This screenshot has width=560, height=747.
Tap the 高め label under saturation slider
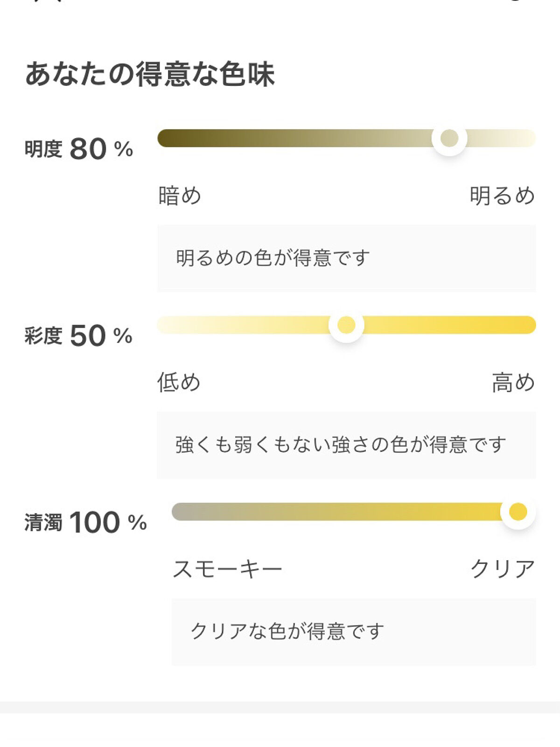[513, 382]
